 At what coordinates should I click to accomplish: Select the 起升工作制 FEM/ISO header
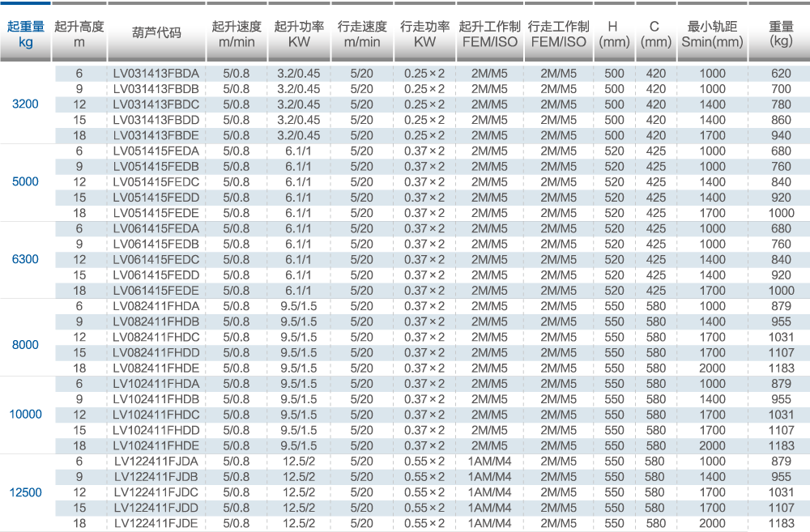pos(489,34)
